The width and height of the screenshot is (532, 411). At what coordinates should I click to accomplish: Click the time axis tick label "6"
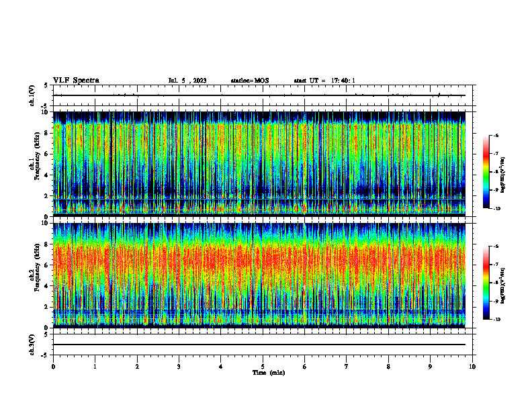click(305, 367)
